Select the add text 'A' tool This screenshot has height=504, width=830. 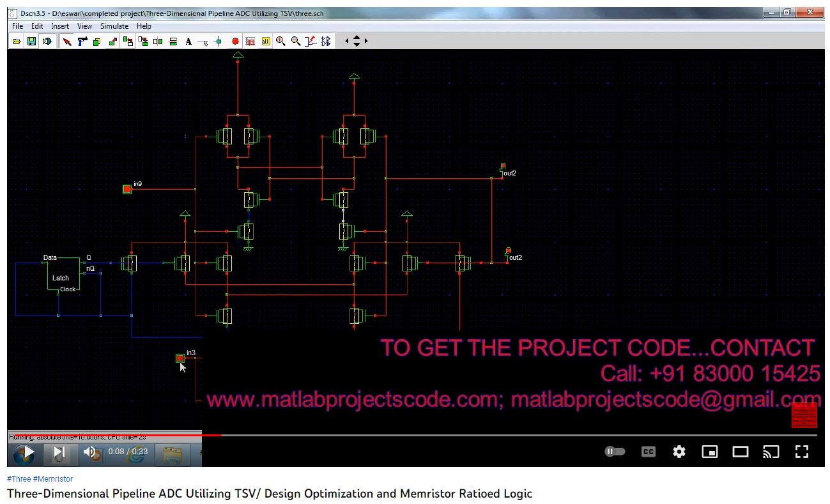pyautogui.click(x=188, y=42)
